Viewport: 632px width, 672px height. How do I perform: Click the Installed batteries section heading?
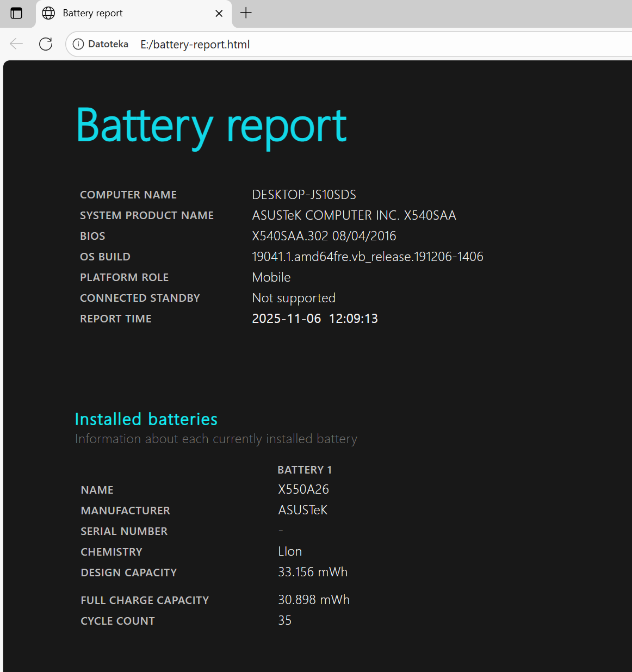click(x=146, y=419)
